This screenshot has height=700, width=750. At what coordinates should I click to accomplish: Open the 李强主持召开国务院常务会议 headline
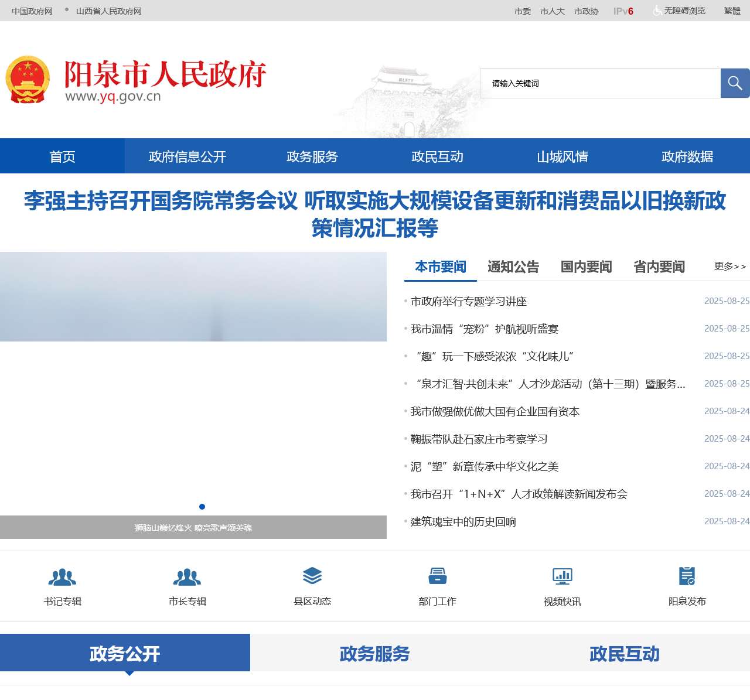click(375, 214)
